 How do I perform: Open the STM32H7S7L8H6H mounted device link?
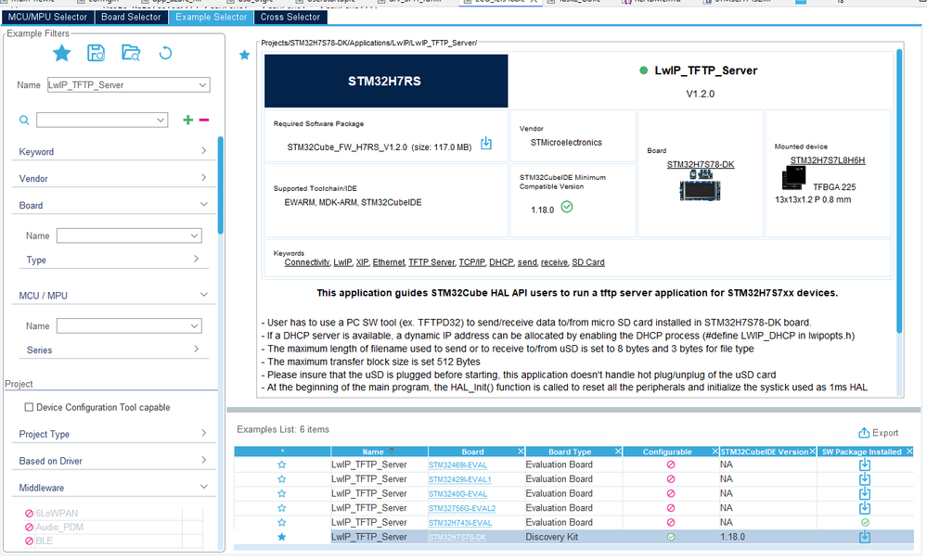coord(828,160)
